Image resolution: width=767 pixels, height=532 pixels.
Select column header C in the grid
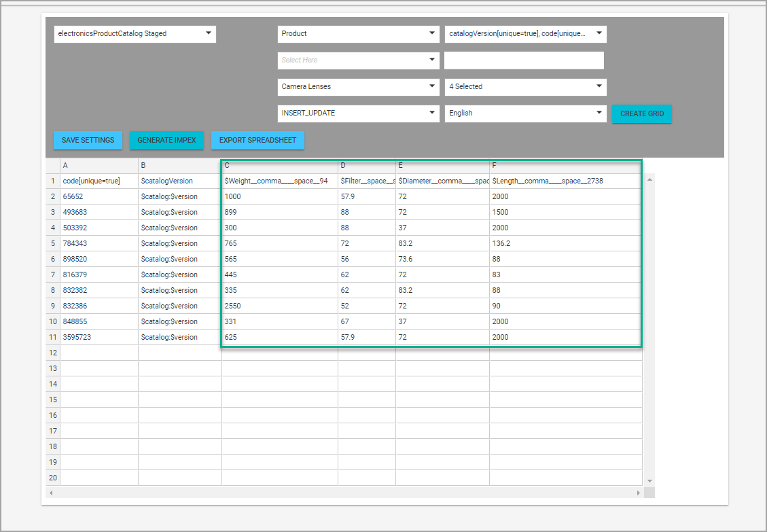[279, 165]
